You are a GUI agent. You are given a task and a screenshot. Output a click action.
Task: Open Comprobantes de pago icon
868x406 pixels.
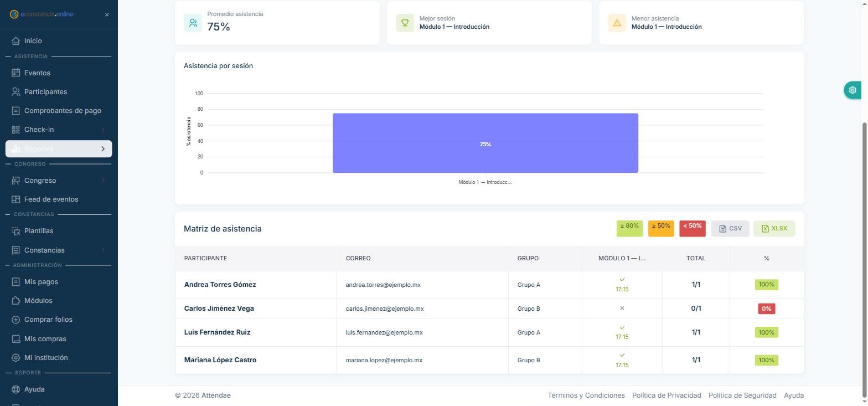coord(15,111)
